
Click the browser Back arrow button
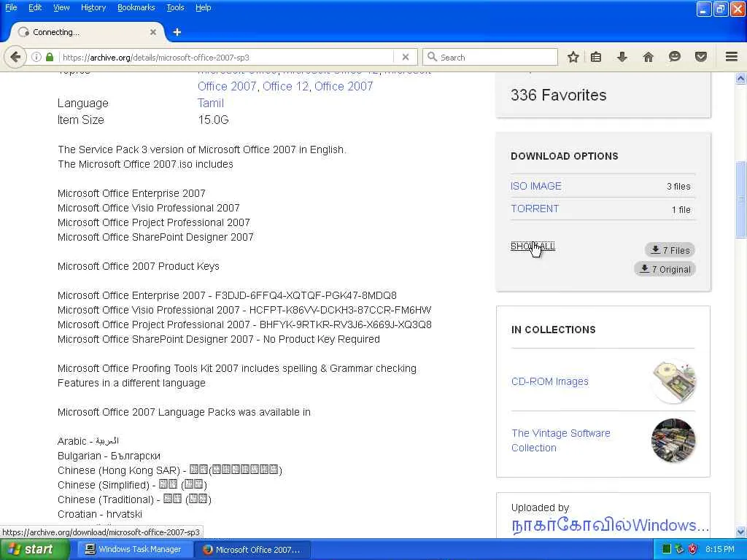[x=15, y=57]
